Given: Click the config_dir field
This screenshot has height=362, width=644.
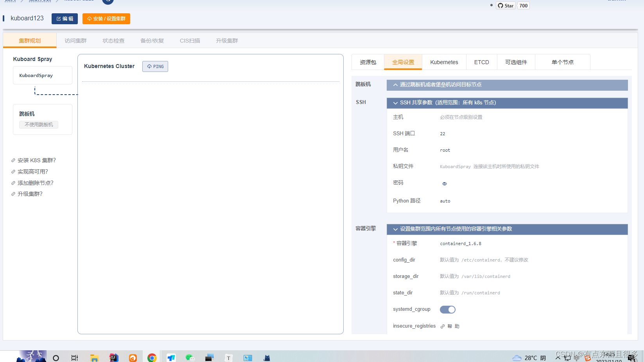Looking at the screenshot, I should click(484, 260).
